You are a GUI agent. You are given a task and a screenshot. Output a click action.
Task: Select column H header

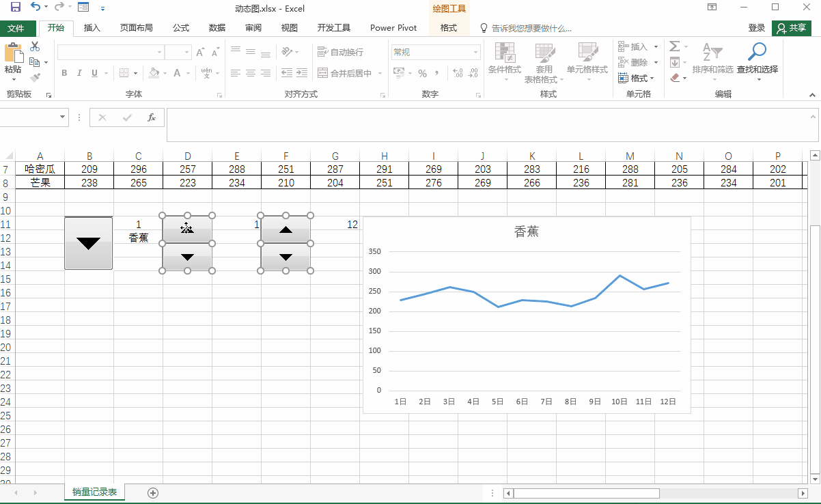[385, 156]
